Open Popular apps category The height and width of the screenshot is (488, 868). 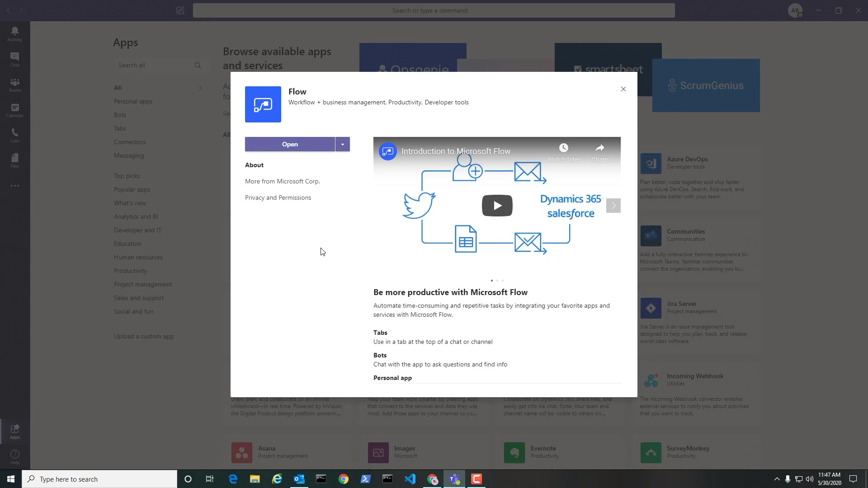[132, 189]
